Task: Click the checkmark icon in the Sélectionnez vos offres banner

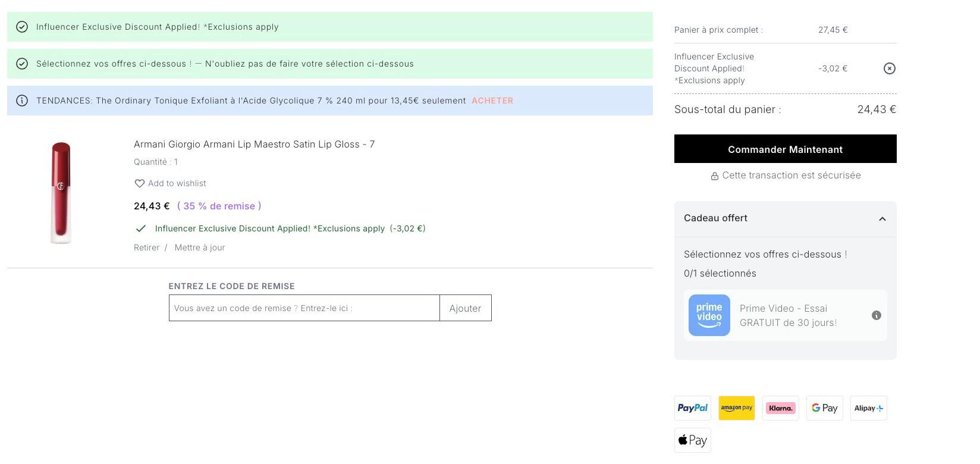Action: (22, 64)
